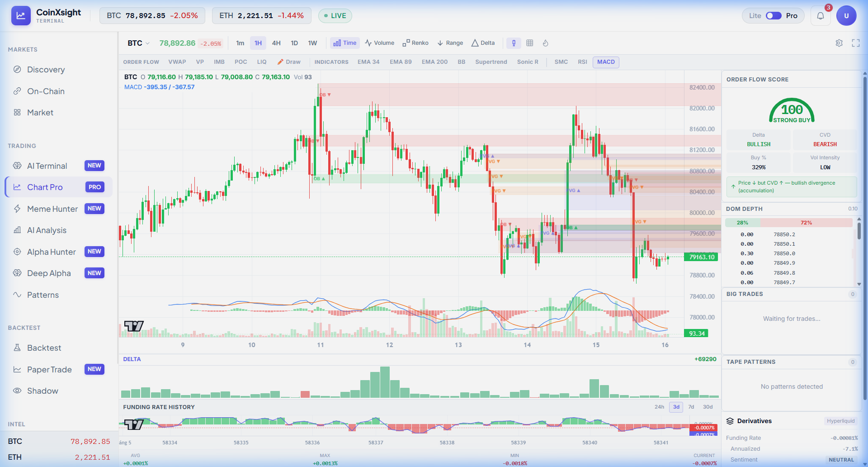Screen dimensions: 868x467
Task: Toggle the Lite/Pro mode switch
Action: (x=774, y=16)
